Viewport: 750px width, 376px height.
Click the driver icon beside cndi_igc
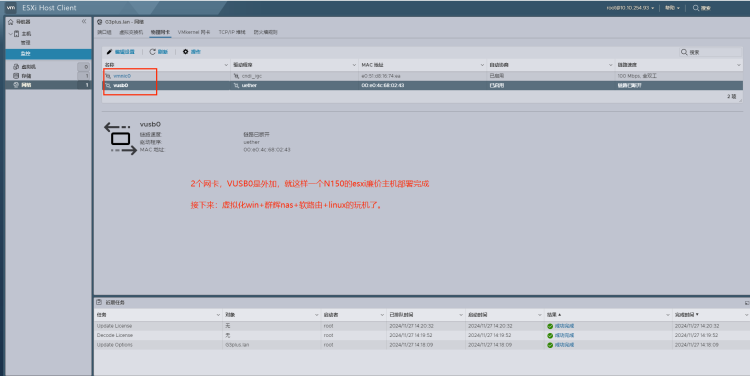tap(236, 76)
